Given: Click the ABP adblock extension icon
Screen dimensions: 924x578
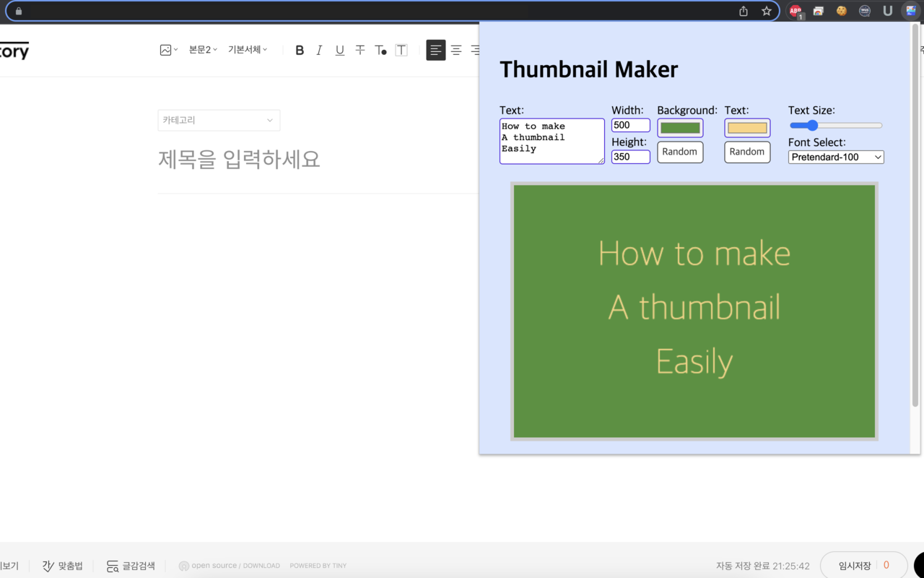Looking at the screenshot, I should 795,11.
